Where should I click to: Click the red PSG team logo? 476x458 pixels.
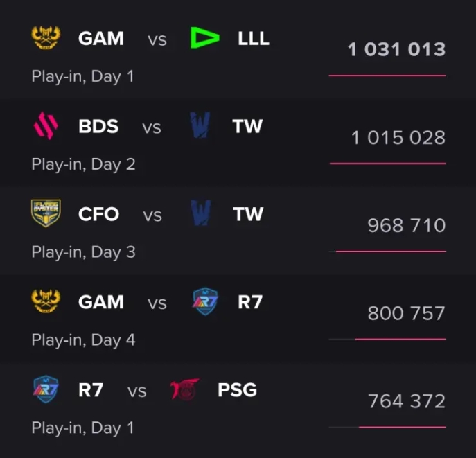click(x=185, y=390)
